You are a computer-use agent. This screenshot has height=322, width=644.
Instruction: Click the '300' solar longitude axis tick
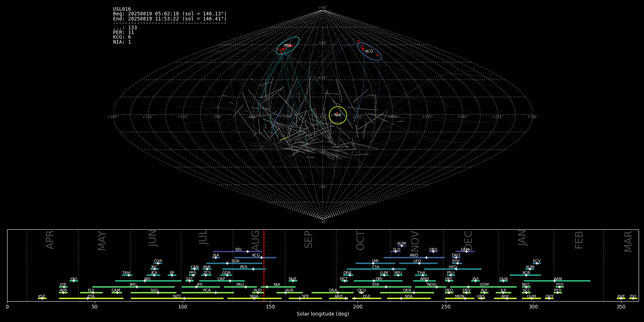tap(533, 307)
